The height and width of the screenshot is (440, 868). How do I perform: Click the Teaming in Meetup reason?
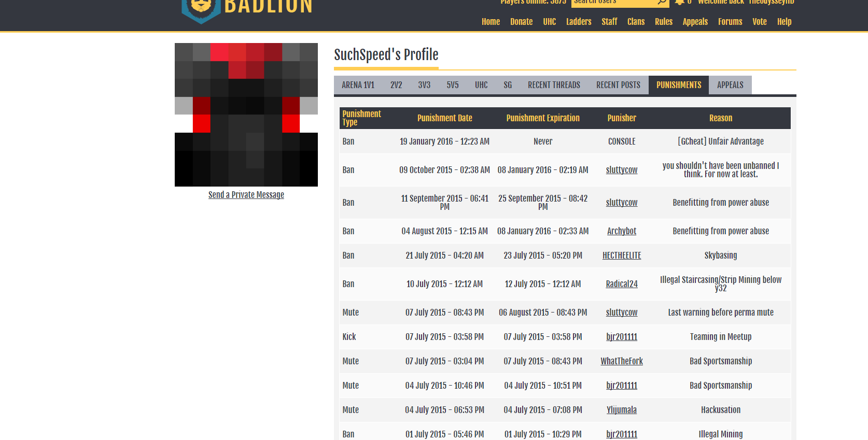point(721,337)
